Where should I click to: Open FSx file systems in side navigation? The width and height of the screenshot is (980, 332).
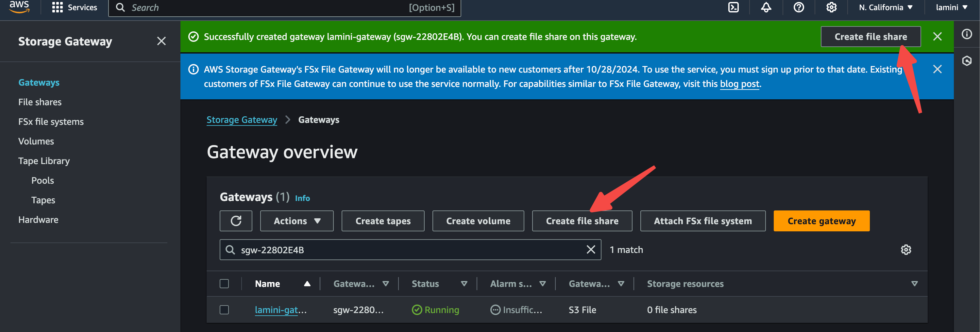click(51, 122)
